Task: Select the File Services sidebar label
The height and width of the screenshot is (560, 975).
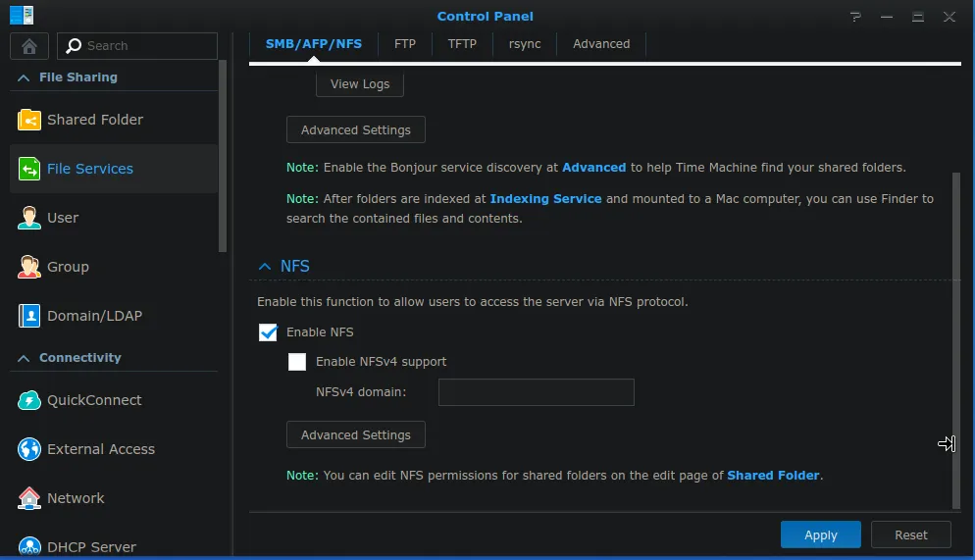Action: pyautogui.click(x=90, y=169)
